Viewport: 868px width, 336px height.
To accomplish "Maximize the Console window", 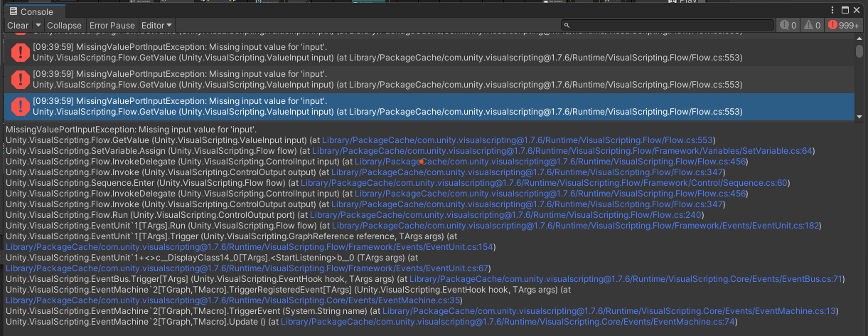I will click(x=846, y=11).
